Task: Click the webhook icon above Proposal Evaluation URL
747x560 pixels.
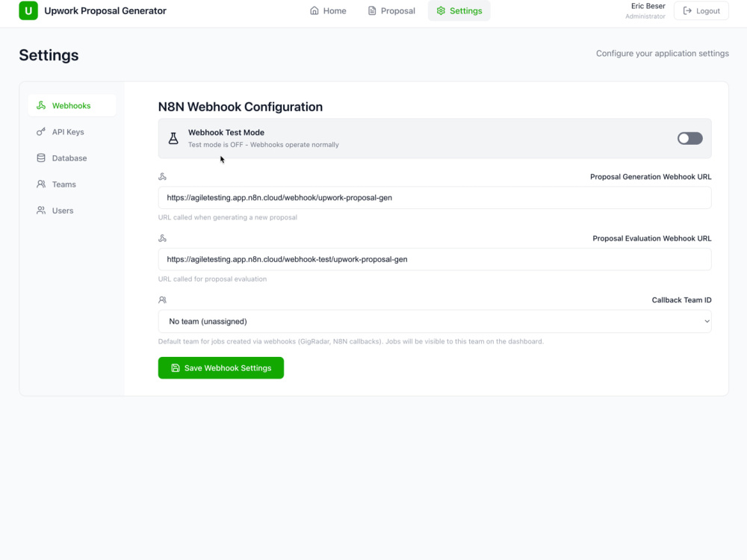Action: pyautogui.click(x=162, y=238)
